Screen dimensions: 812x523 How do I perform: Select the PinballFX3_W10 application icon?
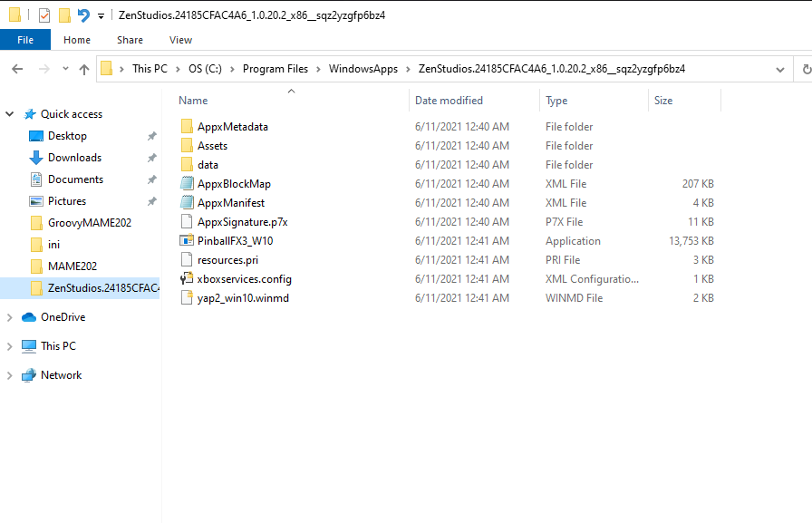(x=187, y=241)
